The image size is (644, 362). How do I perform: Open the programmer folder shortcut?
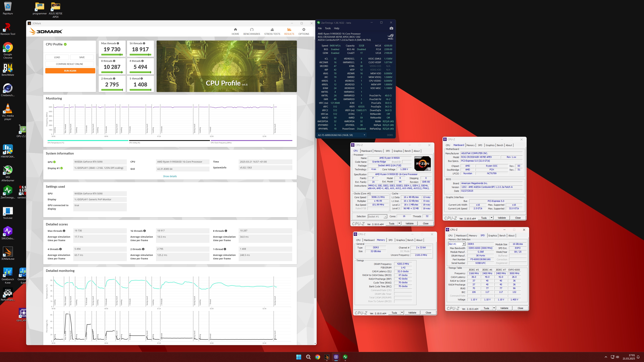point(40,8)
